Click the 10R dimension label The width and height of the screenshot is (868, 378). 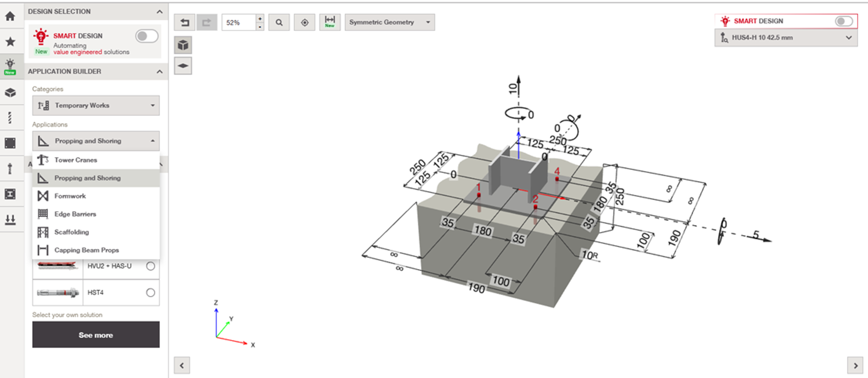tap(589, 255)
